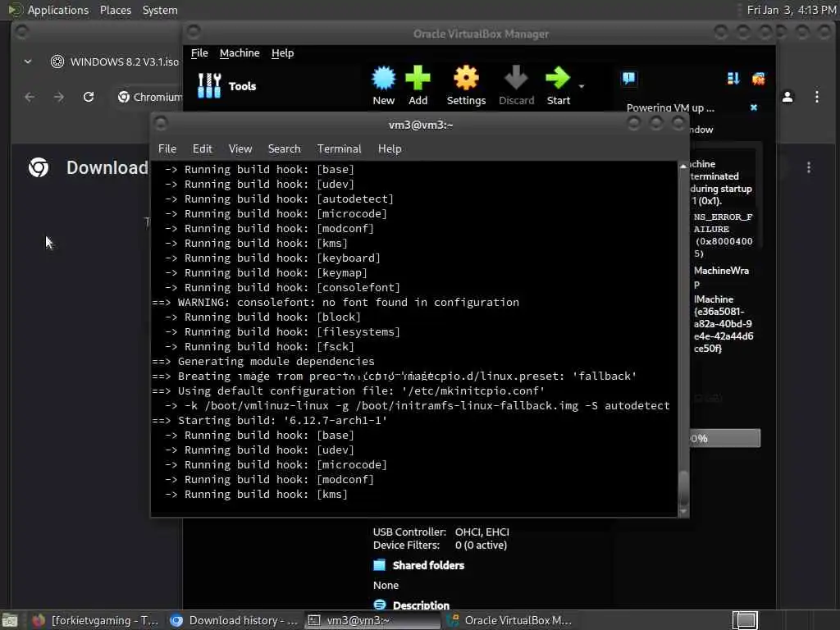Viewport: 840px width, 630px height.
Task: Click the terminal vertical scrollbar
Action: click(x=683, y=337)
